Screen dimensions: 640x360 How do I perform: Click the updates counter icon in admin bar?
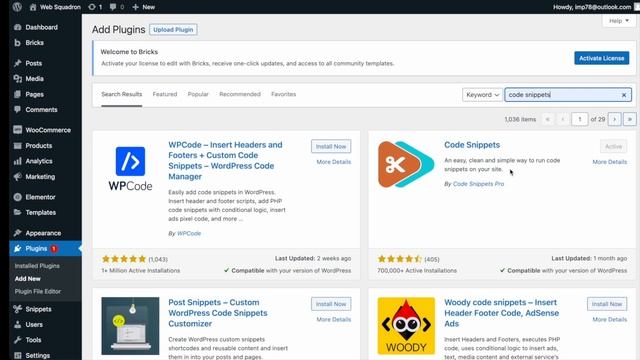point(92,7)
